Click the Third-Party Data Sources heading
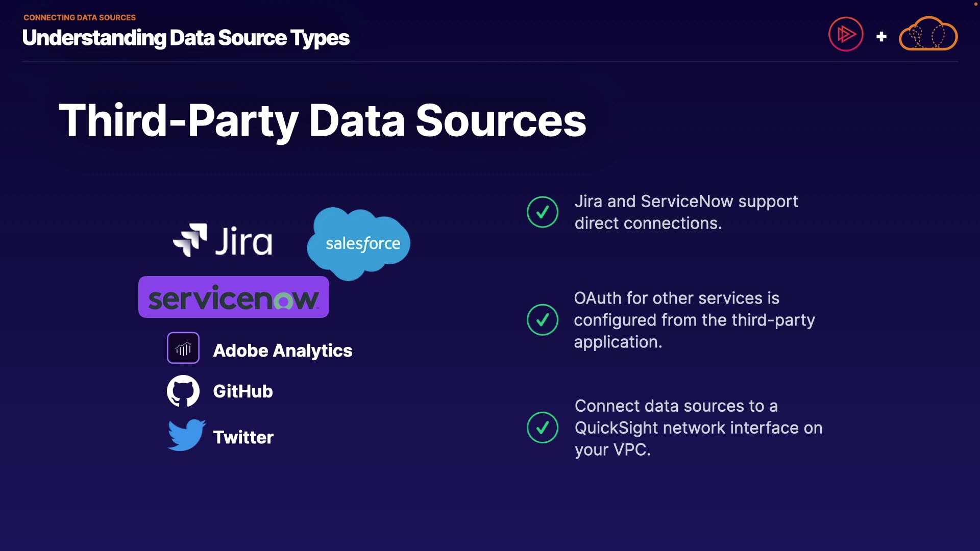 pyautogui.click(x=322, y=121)
